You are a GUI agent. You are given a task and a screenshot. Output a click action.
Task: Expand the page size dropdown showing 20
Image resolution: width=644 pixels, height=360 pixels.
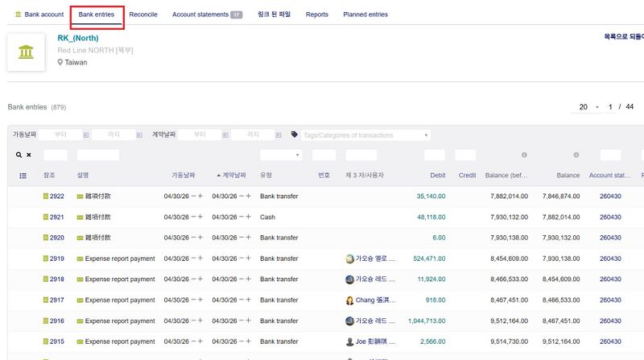coord(589,107)
